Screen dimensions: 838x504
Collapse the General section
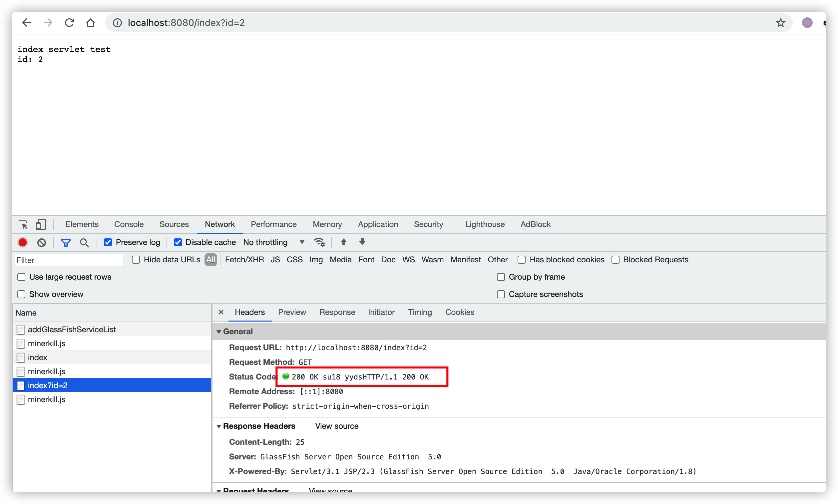(219, 332)
